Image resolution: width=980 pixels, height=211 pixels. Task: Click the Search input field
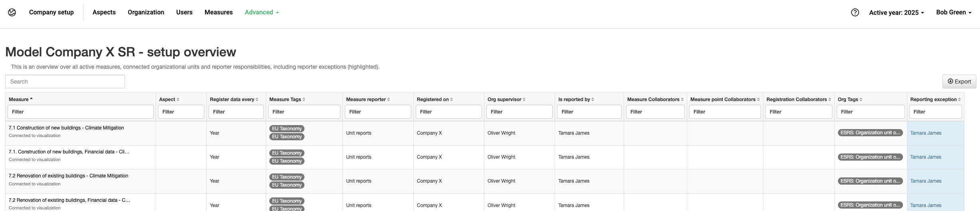65,82
